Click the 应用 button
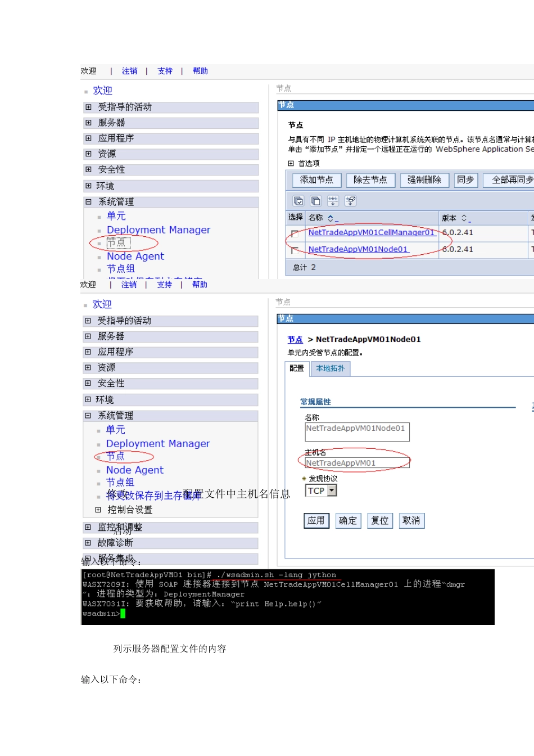Image resolution: width=534 pixels, height=756 pixels. (x=316, y=521)
